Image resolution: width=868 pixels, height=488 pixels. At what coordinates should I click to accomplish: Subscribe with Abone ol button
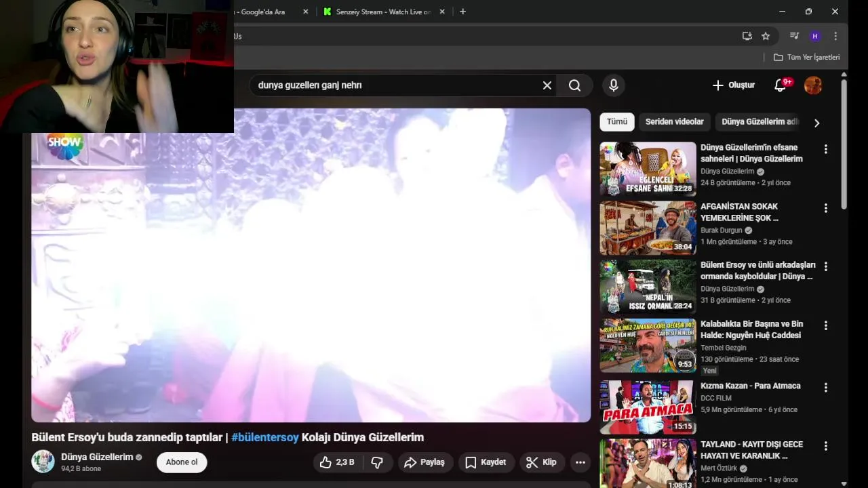click(x=182, y=462)
